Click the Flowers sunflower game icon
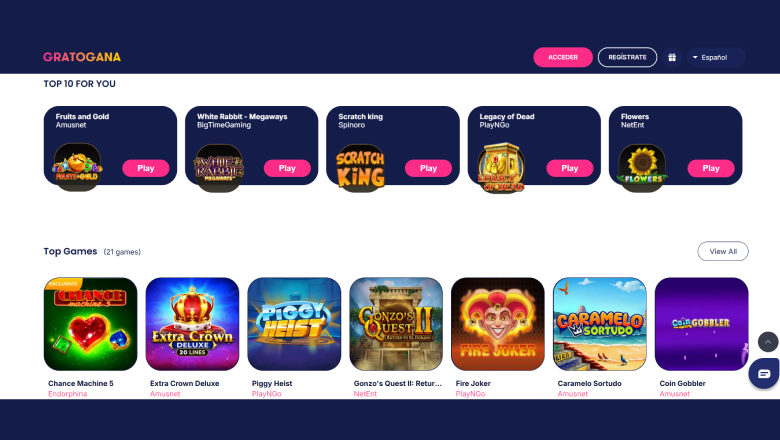 click(x=642, y=168)
